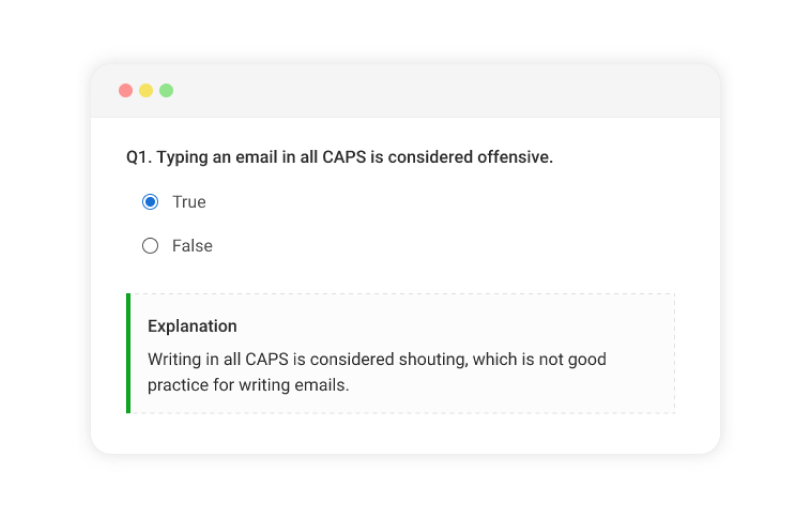Click the word "shouting" in the explanation
The width and height of the screenshot is (810, 516).
pos(433,359)
